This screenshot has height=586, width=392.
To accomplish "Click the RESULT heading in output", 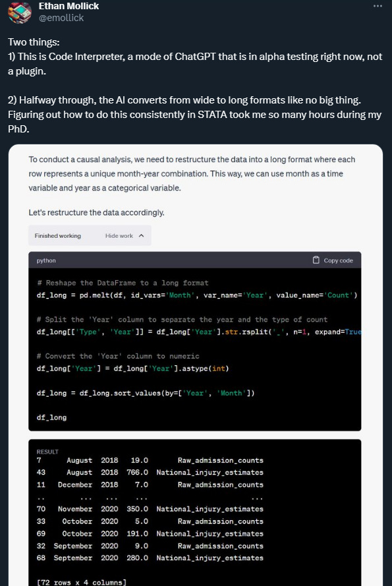I will [x=47, y=452].
